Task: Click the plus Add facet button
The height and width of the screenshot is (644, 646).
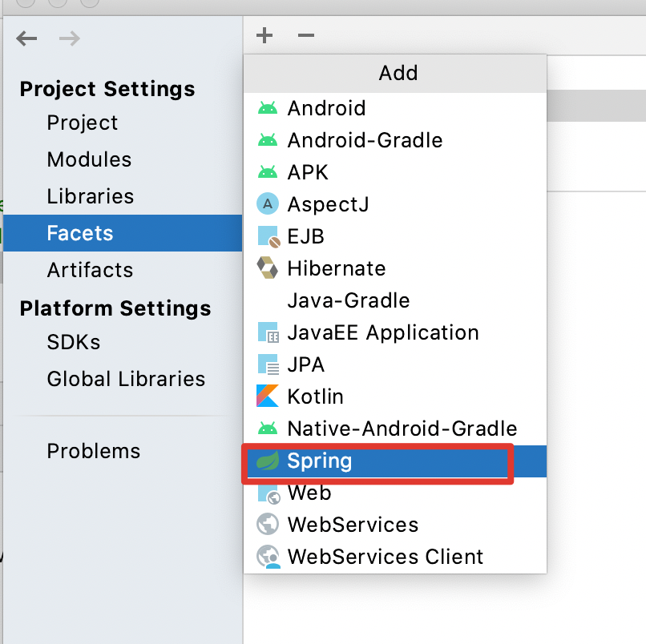Action: [264, 36]
